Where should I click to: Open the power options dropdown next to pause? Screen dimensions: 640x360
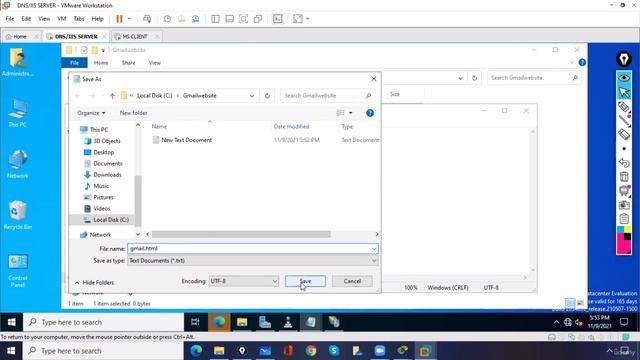129,19
